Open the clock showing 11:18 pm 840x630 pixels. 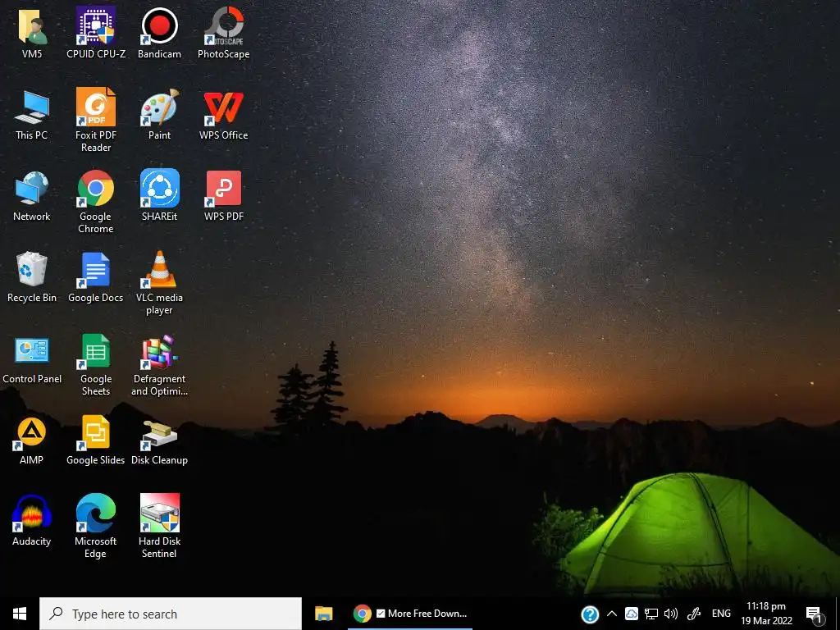coord(766,614)
